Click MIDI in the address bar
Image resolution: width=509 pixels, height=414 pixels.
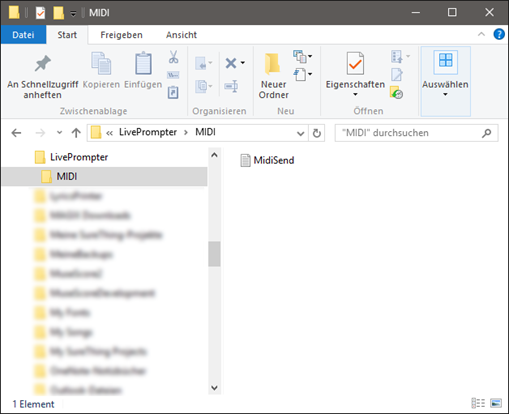click(205, 132)
